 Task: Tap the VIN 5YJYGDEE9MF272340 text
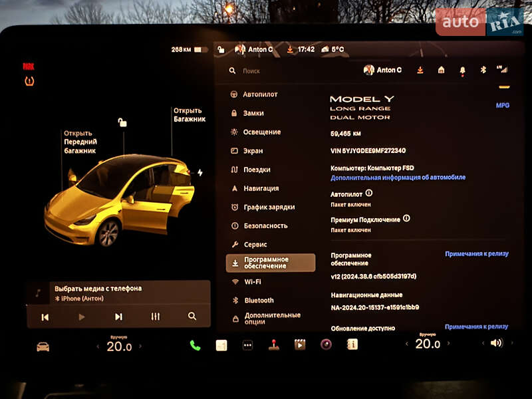(368, 151)
